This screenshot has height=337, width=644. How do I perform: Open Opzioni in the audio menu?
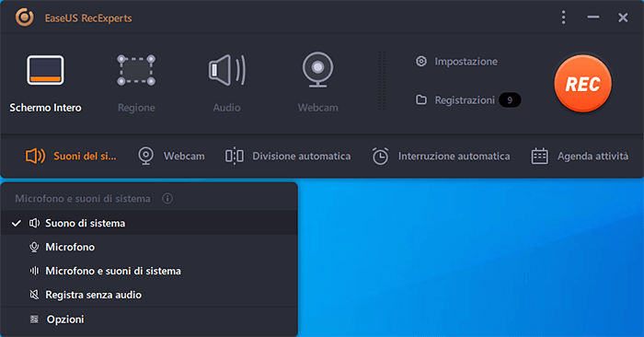149,320
